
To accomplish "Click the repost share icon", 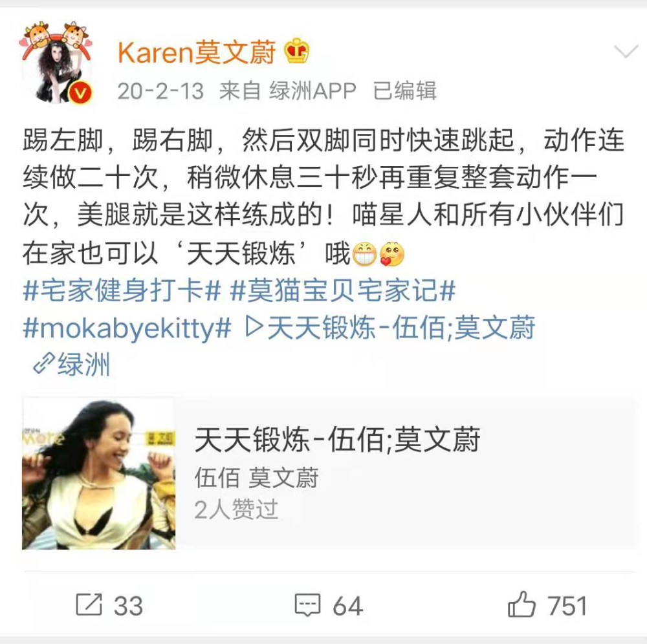I will click(89, 605).
